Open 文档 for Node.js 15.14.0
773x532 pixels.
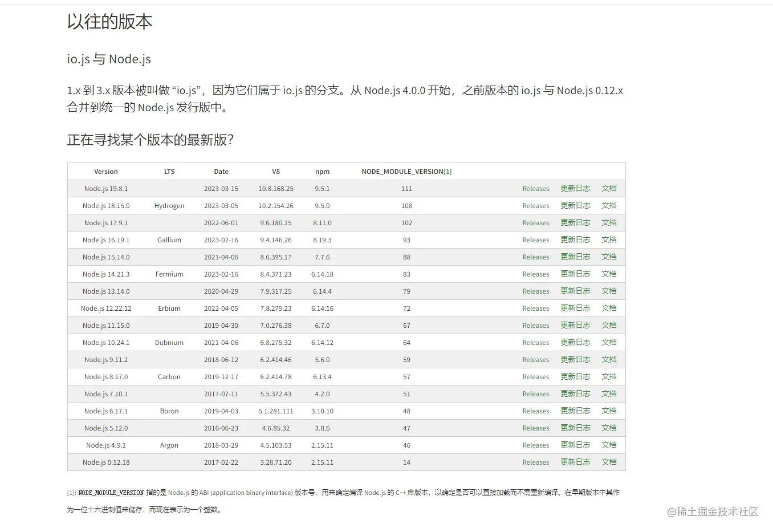609,257
